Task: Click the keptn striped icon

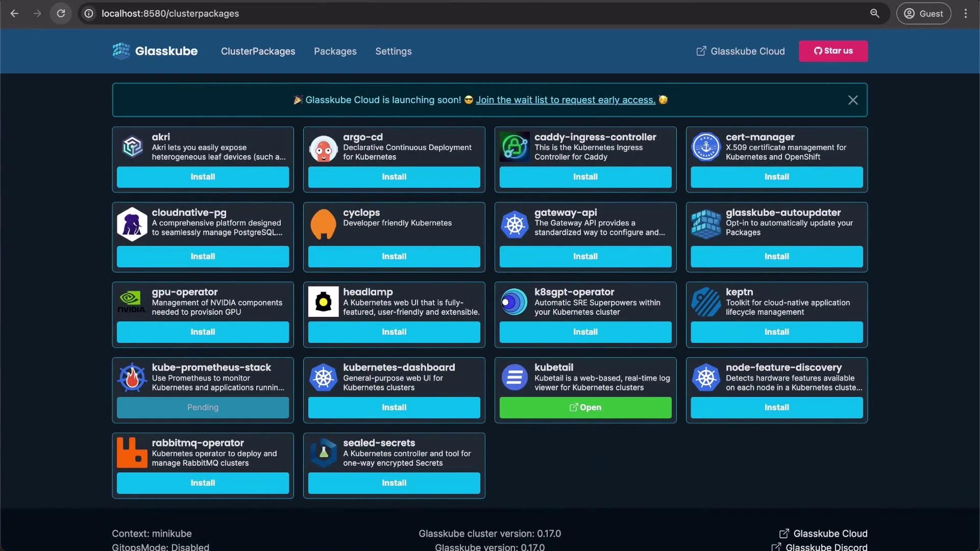Action: [706, 302]
